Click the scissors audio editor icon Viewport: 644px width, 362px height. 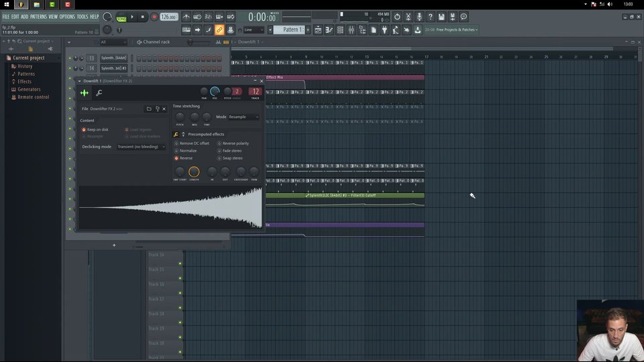pos(409,17)
